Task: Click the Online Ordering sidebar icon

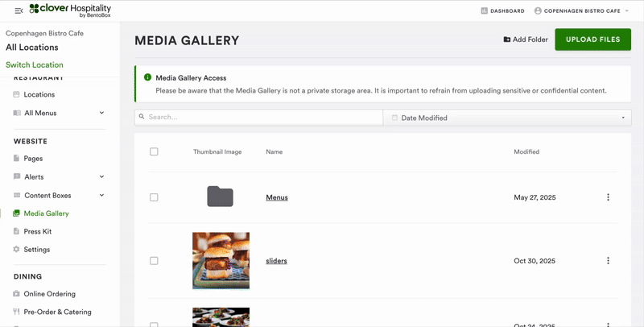Action: (x=17, y=294)
